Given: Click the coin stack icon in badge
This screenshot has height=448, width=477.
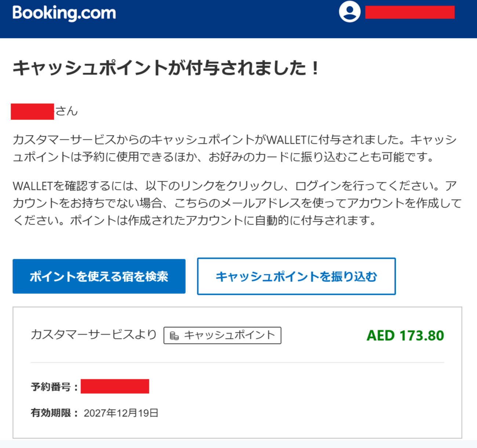Looking at the screenshot, I should (x=174, y=336).
